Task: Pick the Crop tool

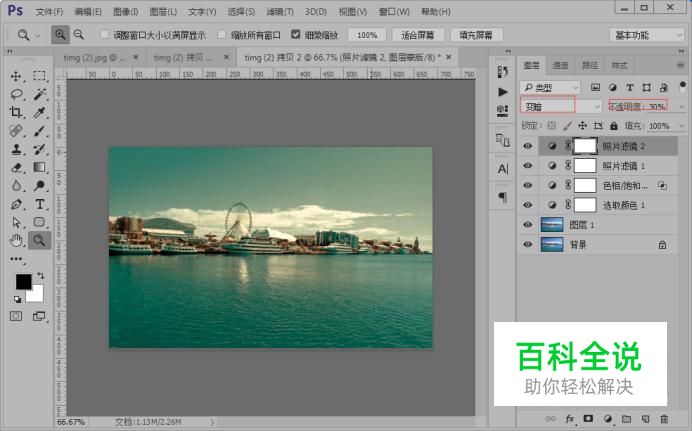Action: click(17, 112)
